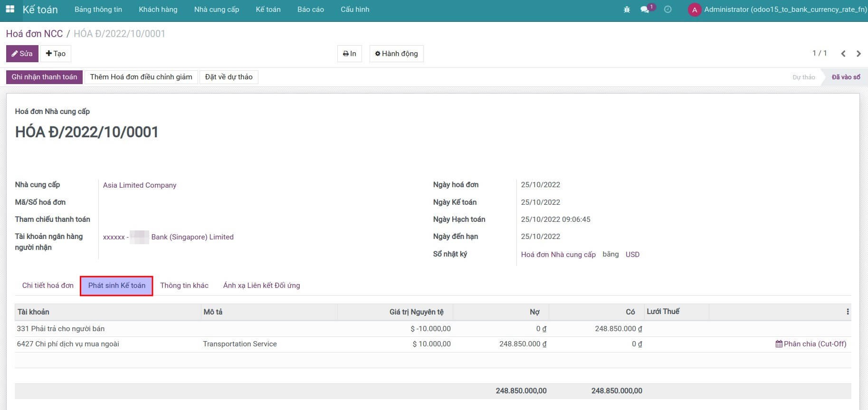The height and width of the screenshot is (410, 868).
Task: Switch to Chi tiết hoá đơn tab
Action: [48, 286]
